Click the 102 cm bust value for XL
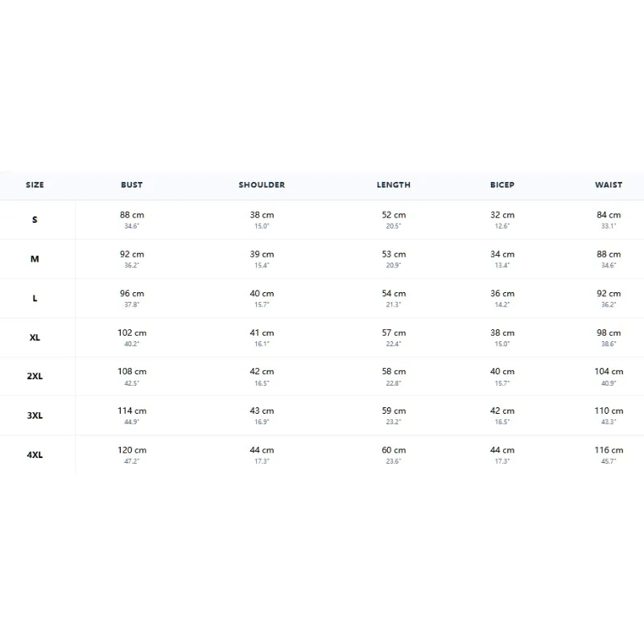 click(132, 332)
